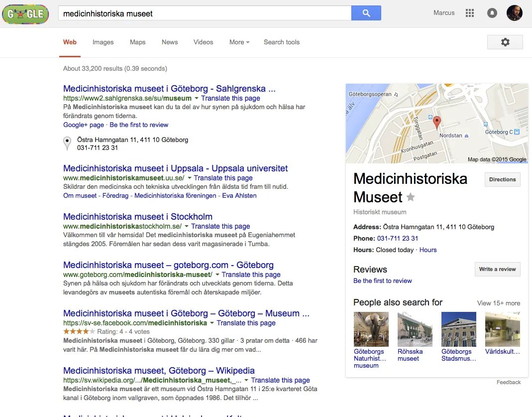This screenshot has height=417, width=532.
Task: Open Medicinhistoriska museet i Göteborg Sahlgrenska result
Action: pyautogui.click(x=169, y=89)
